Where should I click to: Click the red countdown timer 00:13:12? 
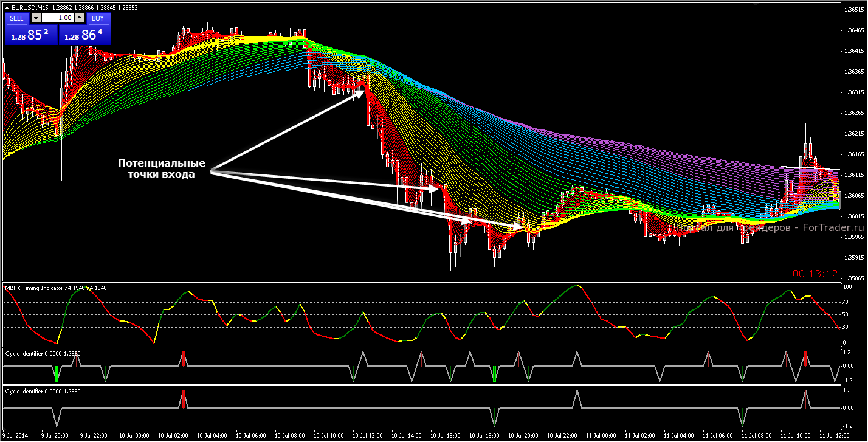pyautogui.click(x=815, y=274)
